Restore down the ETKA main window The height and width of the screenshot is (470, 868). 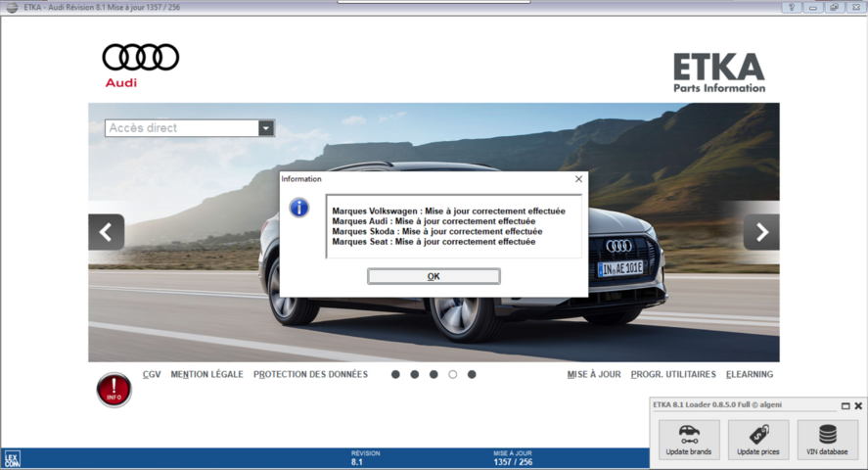tap(834, 7)
